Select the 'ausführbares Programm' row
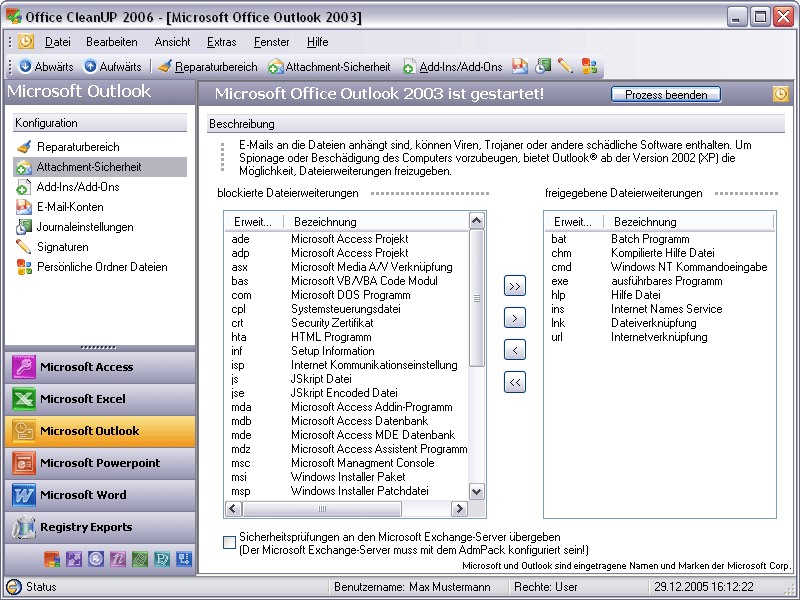This screenshot has height=600, width=800. [x=660, y=281]
